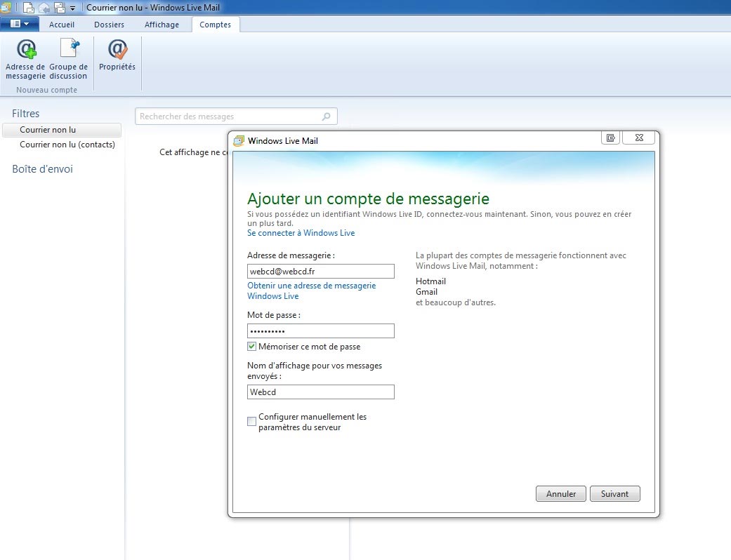Open the Affichage tab

coord(162,25)
